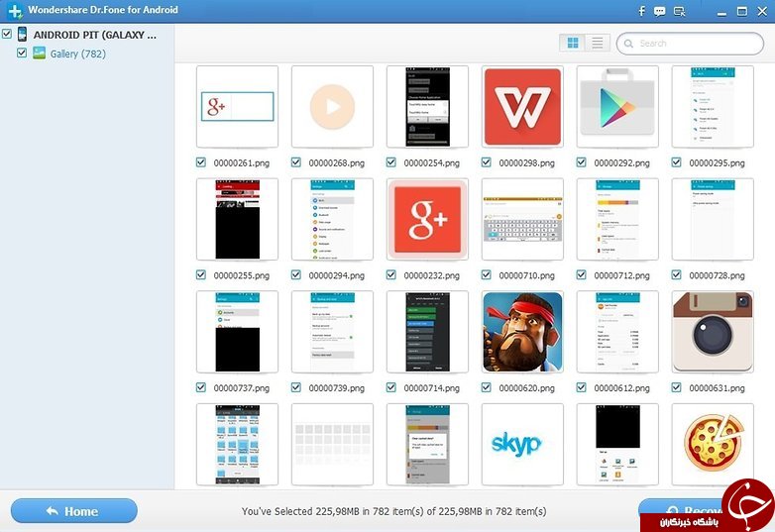Select Gallery (782) in the sidebar
Screen dimensions: 775x532
click(78, 53)
